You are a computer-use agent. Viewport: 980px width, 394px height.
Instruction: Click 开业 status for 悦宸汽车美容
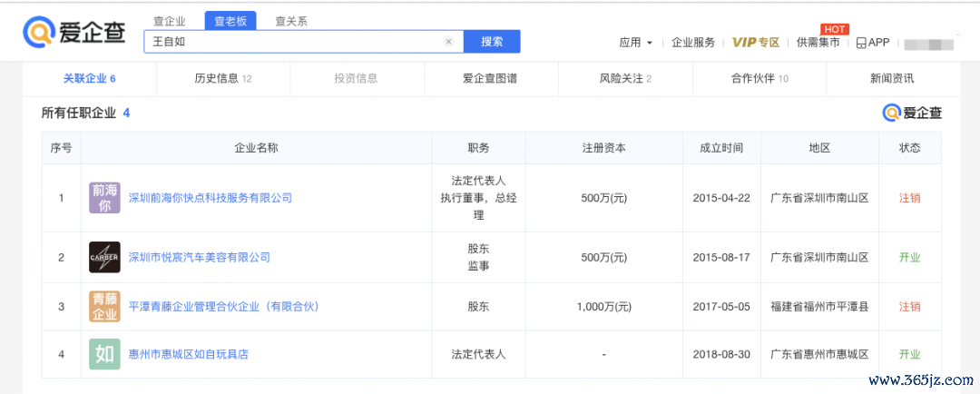(909, 257)
